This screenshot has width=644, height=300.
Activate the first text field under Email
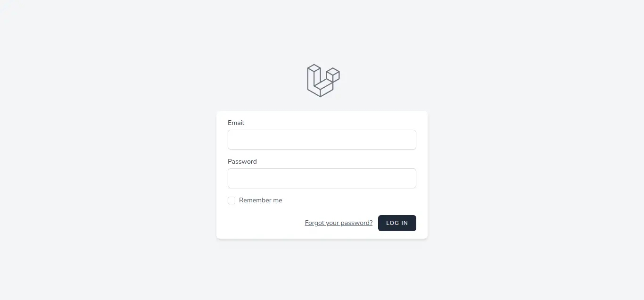tap(322, 140)
